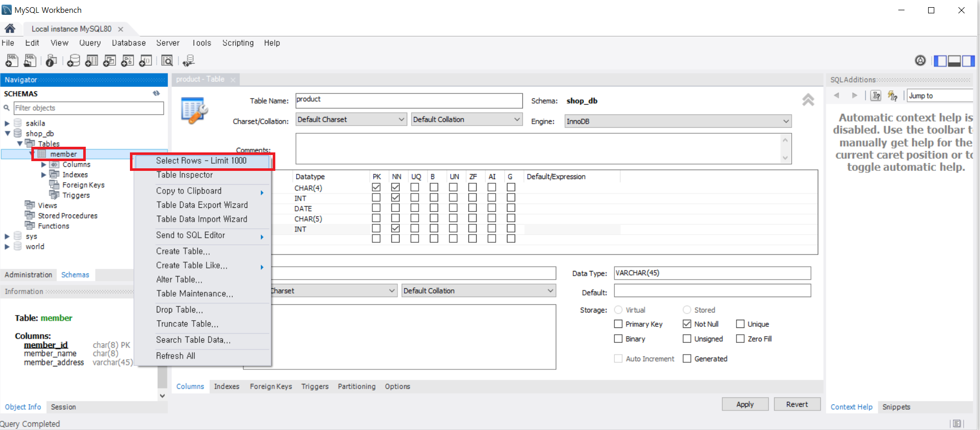The width and height of the screenshot is (980, 430).
Task: Create a new table toolbar icon
Action: pos(91,61)
